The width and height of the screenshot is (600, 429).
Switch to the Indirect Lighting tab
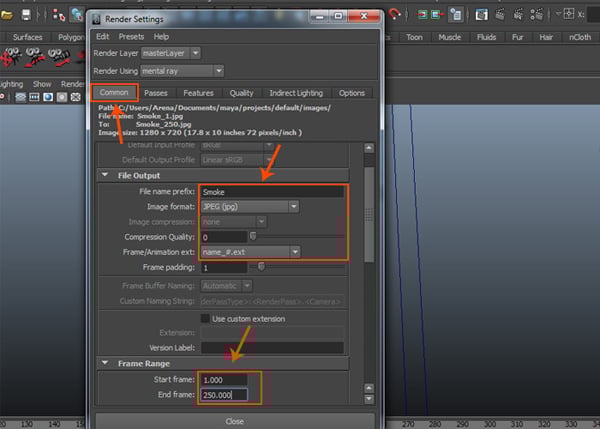[x=296, y=93]
